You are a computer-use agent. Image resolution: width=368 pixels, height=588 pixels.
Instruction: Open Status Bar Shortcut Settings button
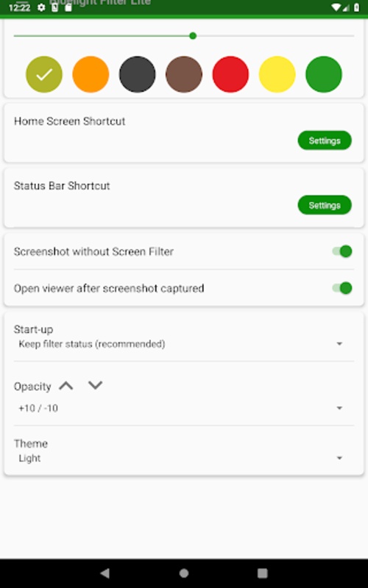click(325, 205)
